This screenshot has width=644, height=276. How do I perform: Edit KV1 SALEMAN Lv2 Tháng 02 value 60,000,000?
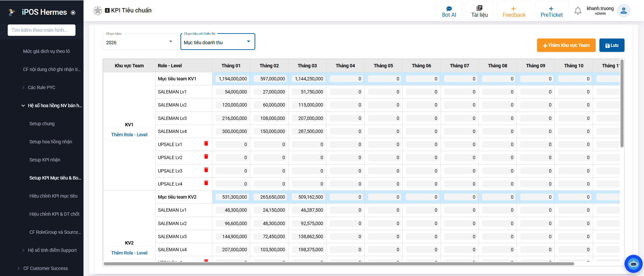coord(270,105)
